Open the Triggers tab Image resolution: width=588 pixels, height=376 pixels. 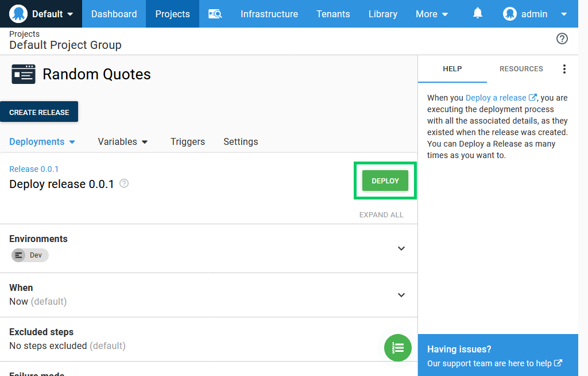(x=188, y=141)
